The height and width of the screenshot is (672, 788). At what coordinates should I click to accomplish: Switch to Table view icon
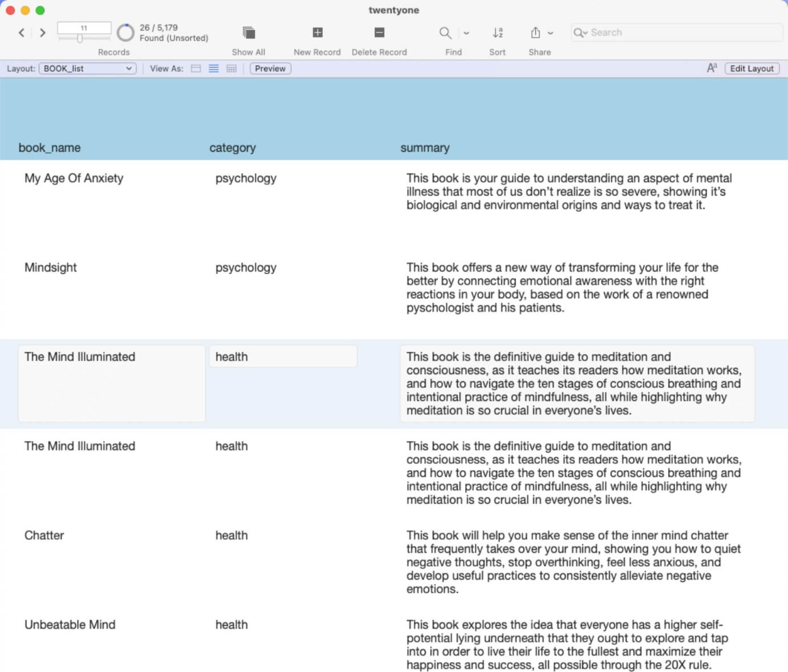[x=231, y=68]
